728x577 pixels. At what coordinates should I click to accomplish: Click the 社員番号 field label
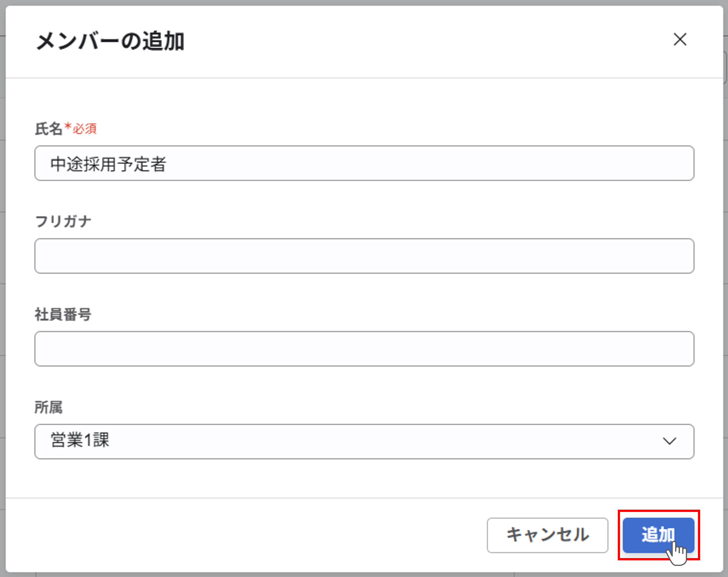(63, 313)
